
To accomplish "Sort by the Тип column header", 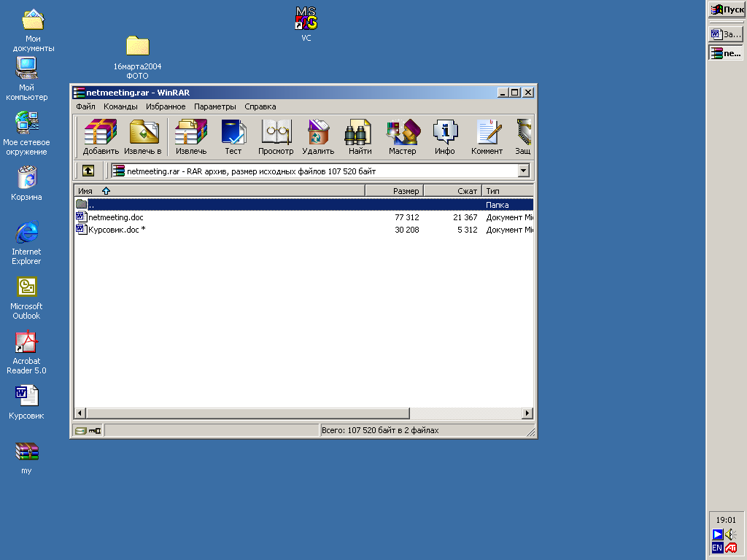I will pyautogui.click(x=508, y=191).
